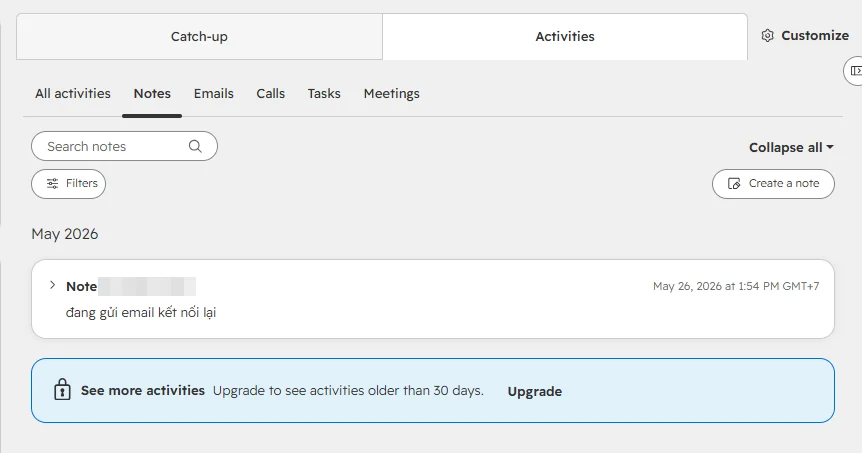Open Customize settings label

pos(815,36)
